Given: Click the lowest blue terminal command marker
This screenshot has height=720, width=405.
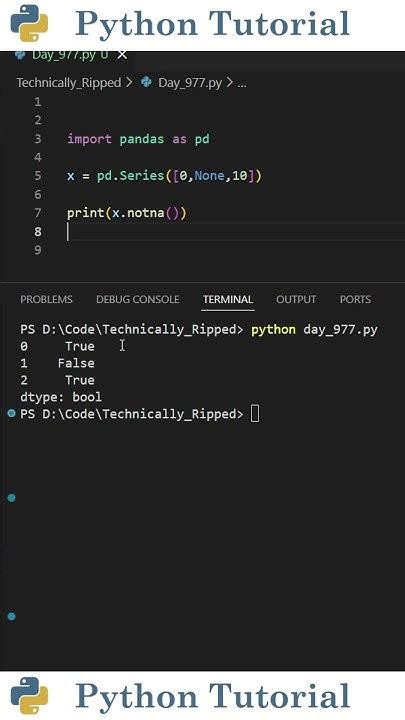Looking at the screenshot, I should tap(11, 616).
